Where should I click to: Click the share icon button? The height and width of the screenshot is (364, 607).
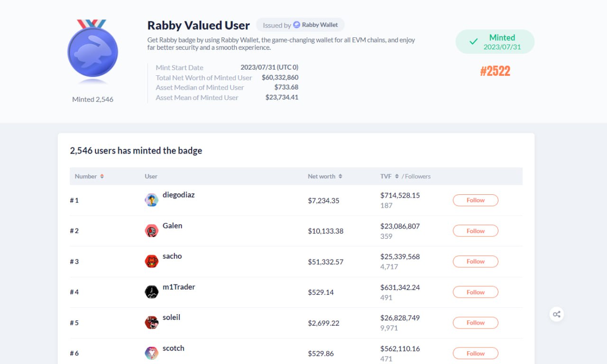click(557, 314)
